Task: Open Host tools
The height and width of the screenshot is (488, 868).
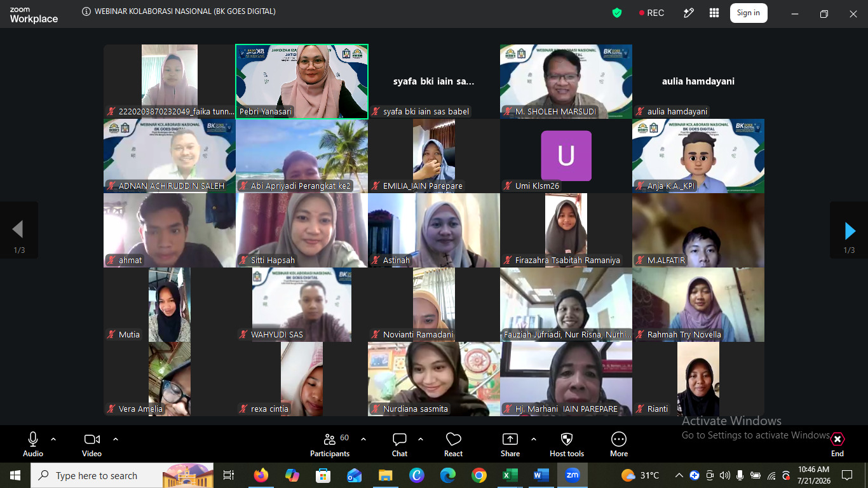Action: [x=567, y=444]
